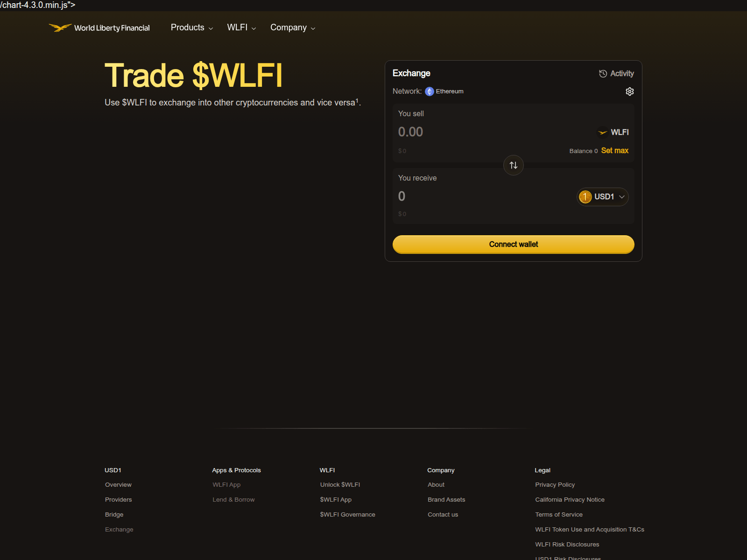The width and height of the screenshot is (747, 560).
Task: Click the Activity history clock icon
Action: tap(603, 74)
